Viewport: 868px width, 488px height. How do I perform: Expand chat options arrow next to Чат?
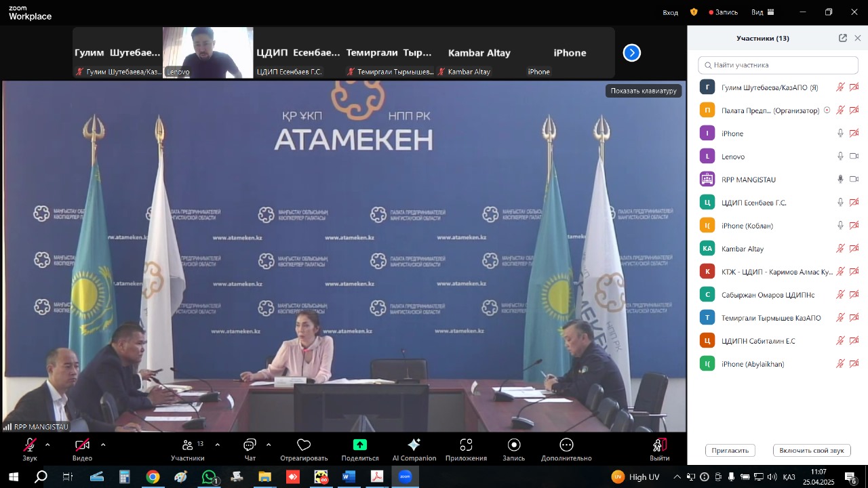pos(269,445)
